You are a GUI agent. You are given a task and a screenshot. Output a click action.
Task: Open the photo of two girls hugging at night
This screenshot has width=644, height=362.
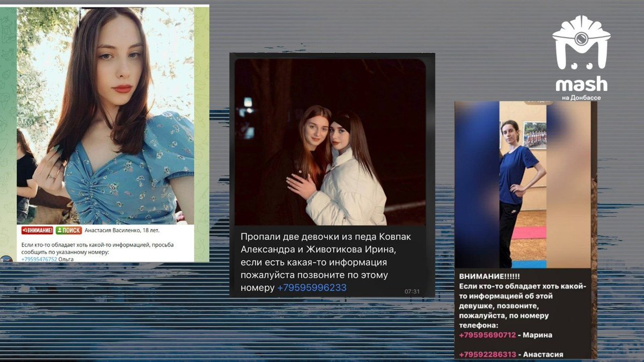coord(330,142)
